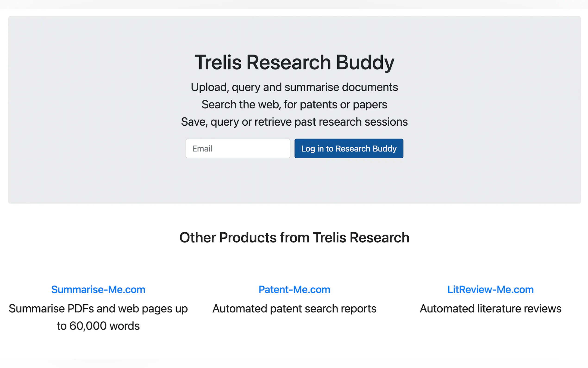This screenshot has height=368, width=588.
Task: Click the 'Save, query or retrieve' tagline
Action: tap(294, 122)
